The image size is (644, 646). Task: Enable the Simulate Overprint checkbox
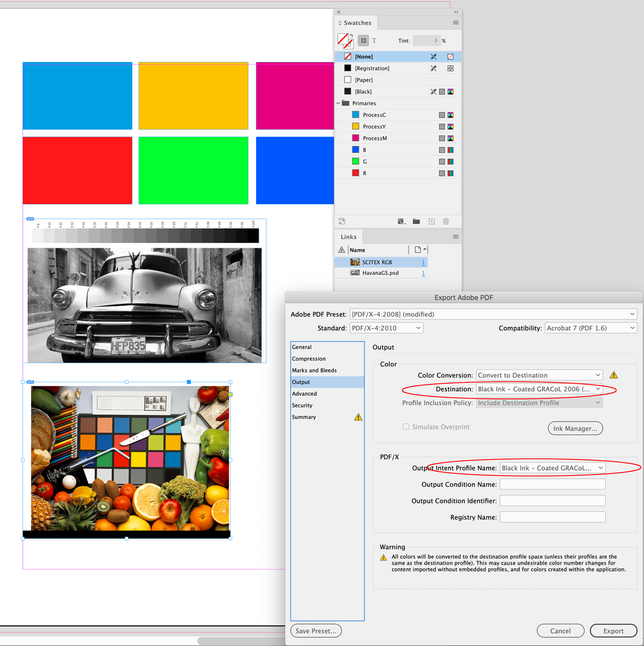click(x=406, y=427)
